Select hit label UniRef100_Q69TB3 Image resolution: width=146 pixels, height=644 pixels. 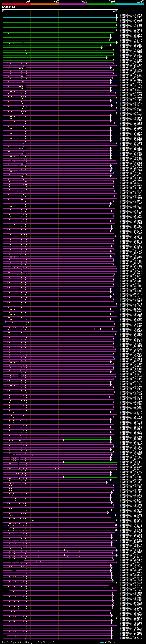pyautogui.click(x=131, y=334)
